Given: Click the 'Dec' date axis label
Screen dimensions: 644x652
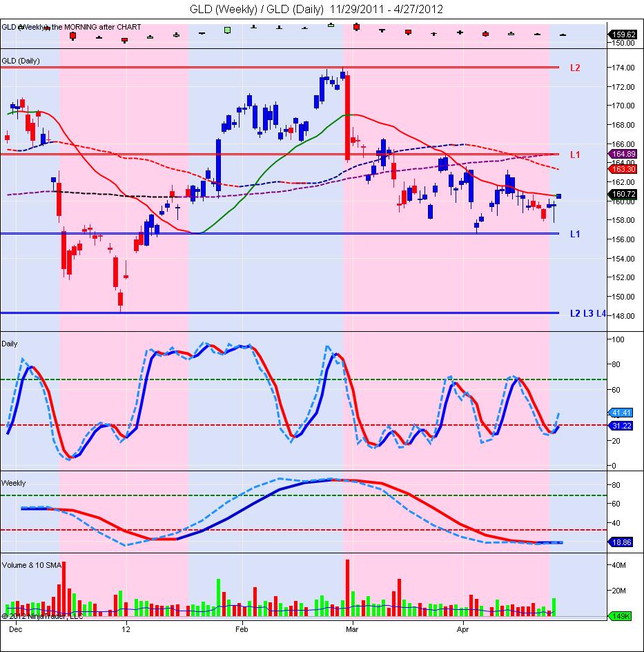Looking at the screenshot, I should point(15,629).
